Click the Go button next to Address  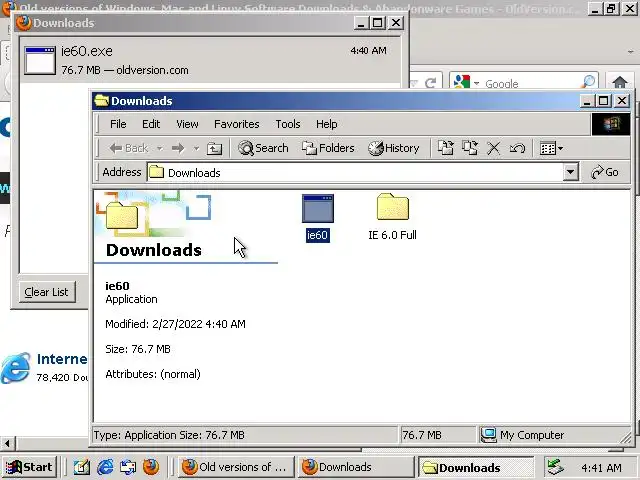pyautogui.click(x=605, y=172)
